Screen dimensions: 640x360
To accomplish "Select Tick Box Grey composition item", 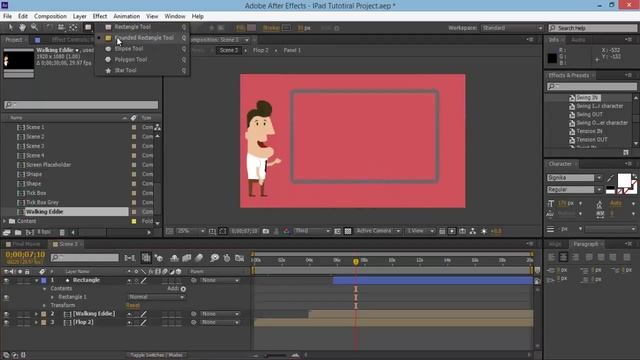I will coord(42,202).
